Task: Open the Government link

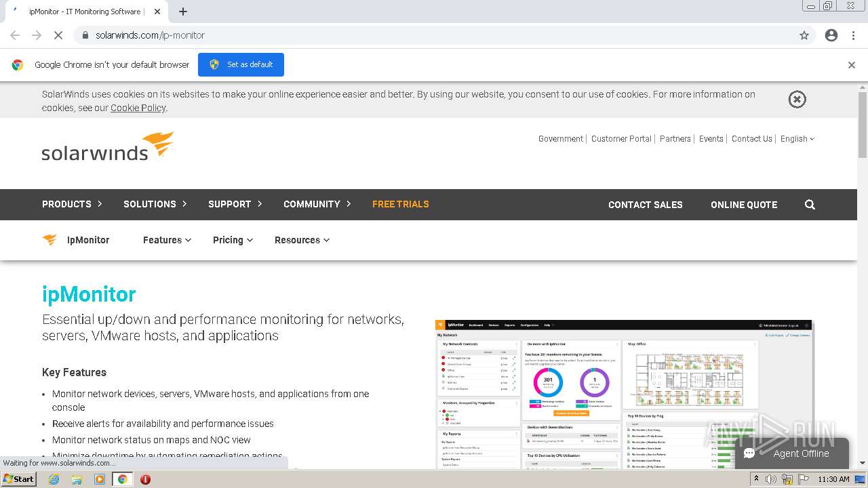Action: (x=561, y=138)
